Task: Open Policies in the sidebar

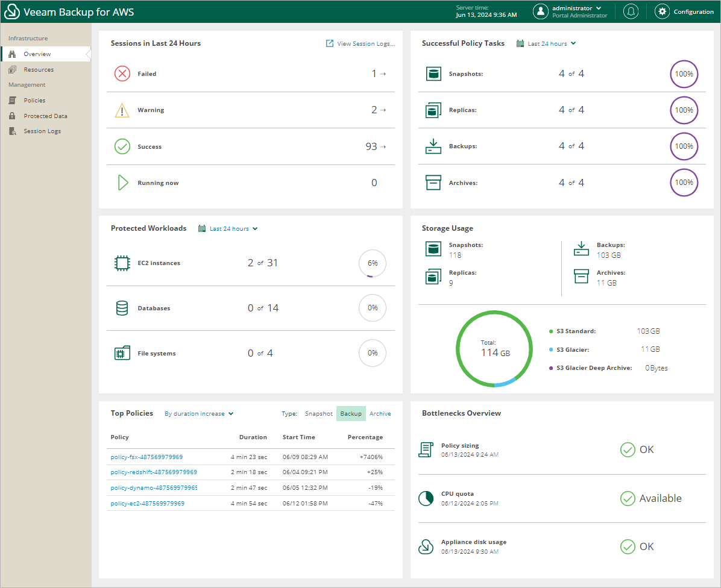Action: tap(34, 101)
